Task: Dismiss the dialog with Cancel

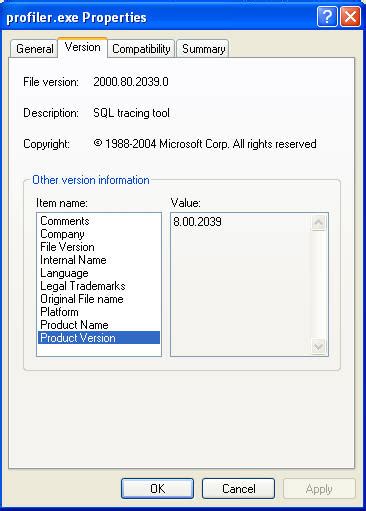Action: tap(239, 489)
